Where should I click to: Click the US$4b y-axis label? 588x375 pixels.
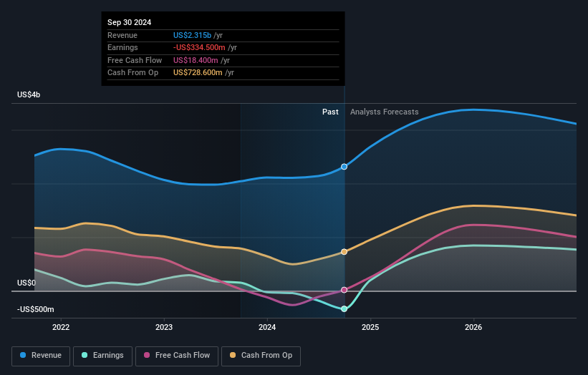point(29,94)
